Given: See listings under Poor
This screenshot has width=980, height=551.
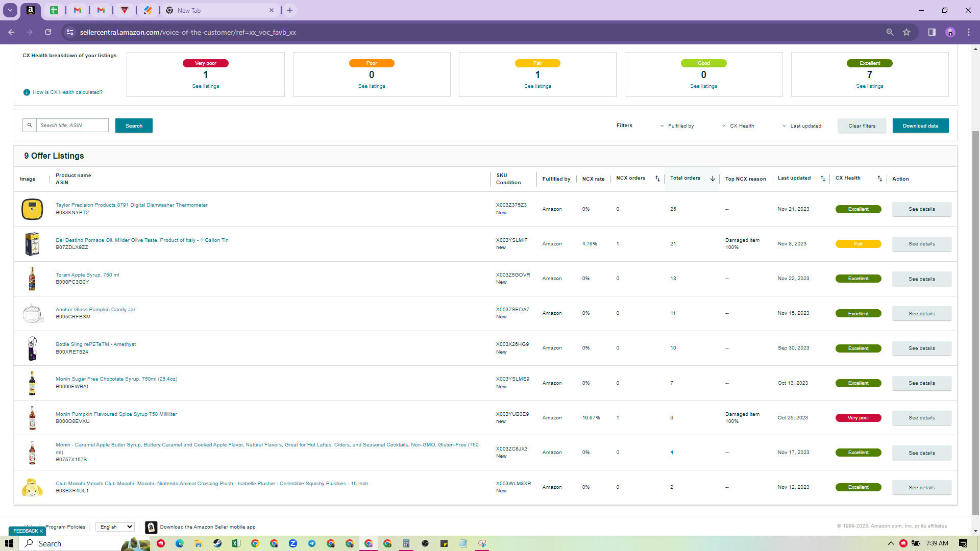Looking at the screenshot, I should [x=372, y=86].
